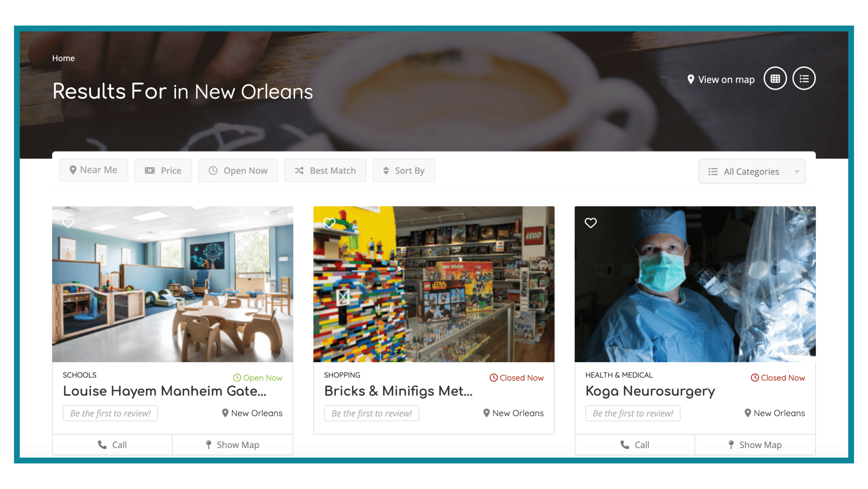Image resolution: width=868 pixels, height=489 pixels.
Task: Show map for Koga Neurosurgery
Action: pos(755,445)
